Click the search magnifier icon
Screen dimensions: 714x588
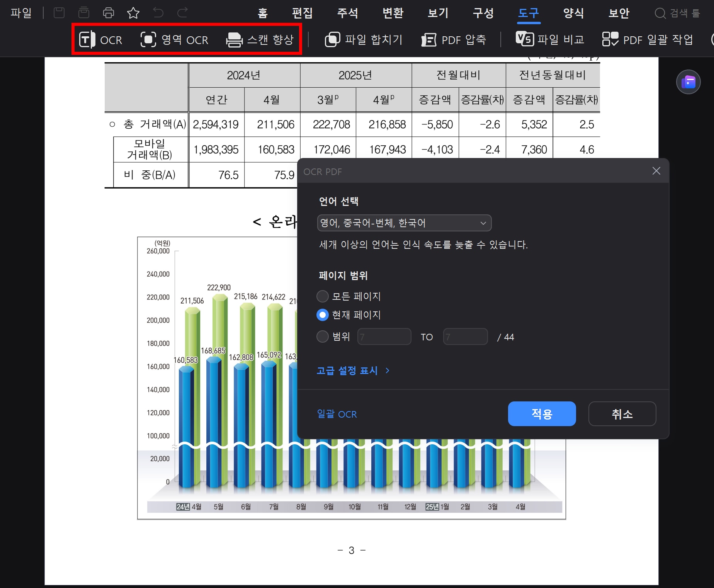coord(660,13)
